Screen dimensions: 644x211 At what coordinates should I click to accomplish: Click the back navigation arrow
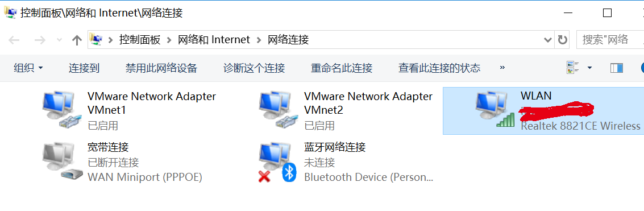[14, 40]
